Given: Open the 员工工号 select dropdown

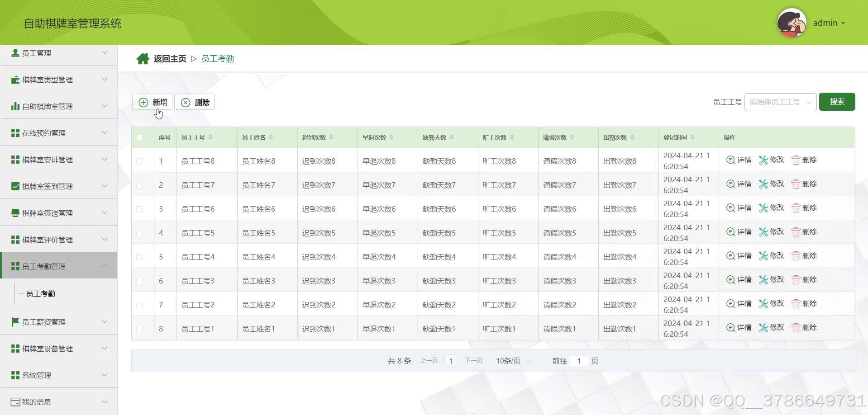Looking at the screenshot, I should tap(780, 102).
